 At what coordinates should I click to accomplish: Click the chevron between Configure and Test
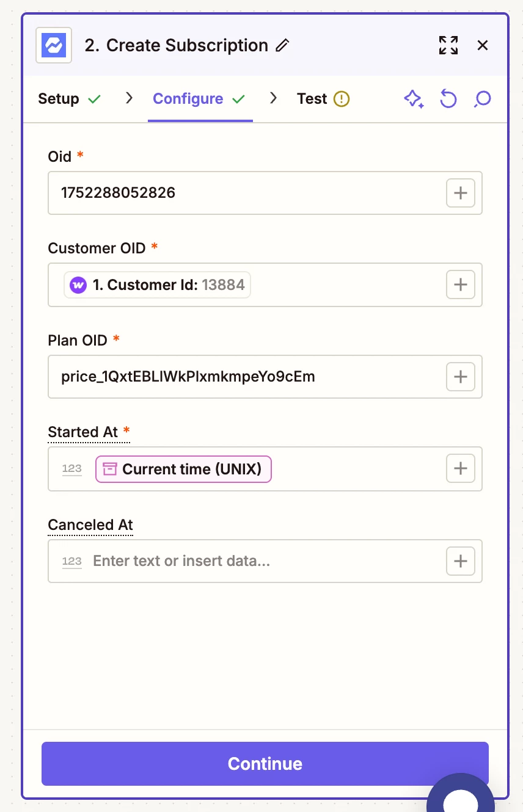click(273, 98)
